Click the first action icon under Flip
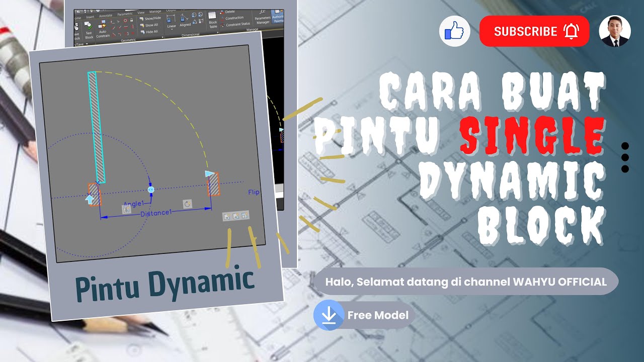The image size is (644, 362). coord(227,216)
